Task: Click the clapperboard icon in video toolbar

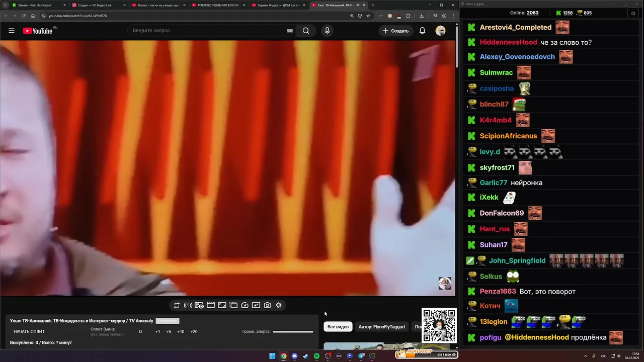Action: (211, 305)
